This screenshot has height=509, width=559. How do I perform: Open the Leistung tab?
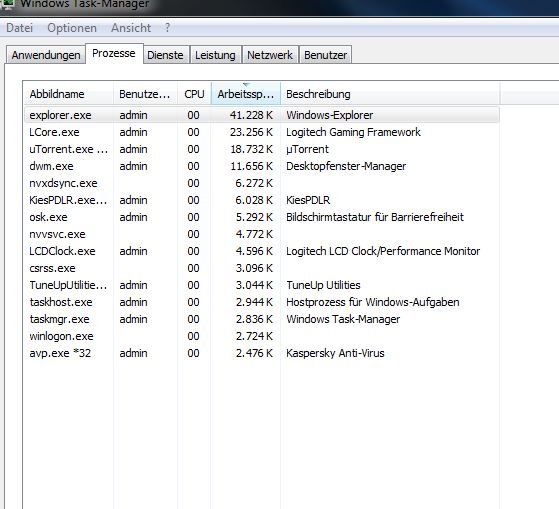point(215,55)
